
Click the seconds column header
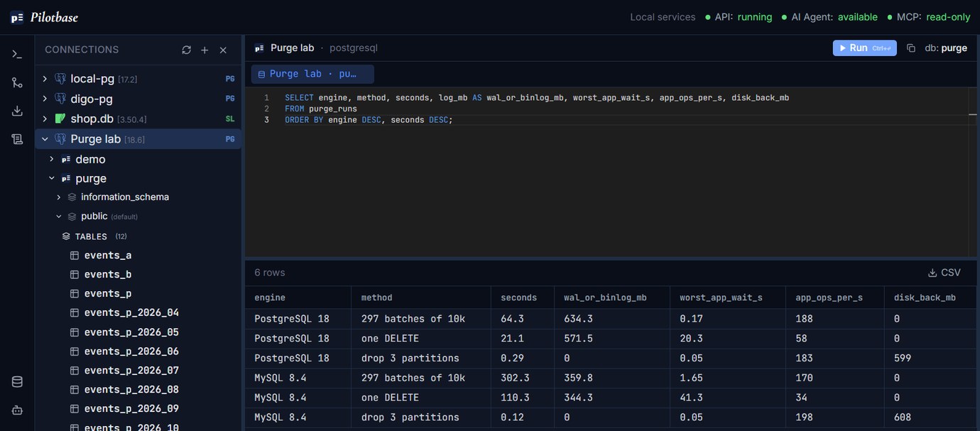tap(523, 298)
